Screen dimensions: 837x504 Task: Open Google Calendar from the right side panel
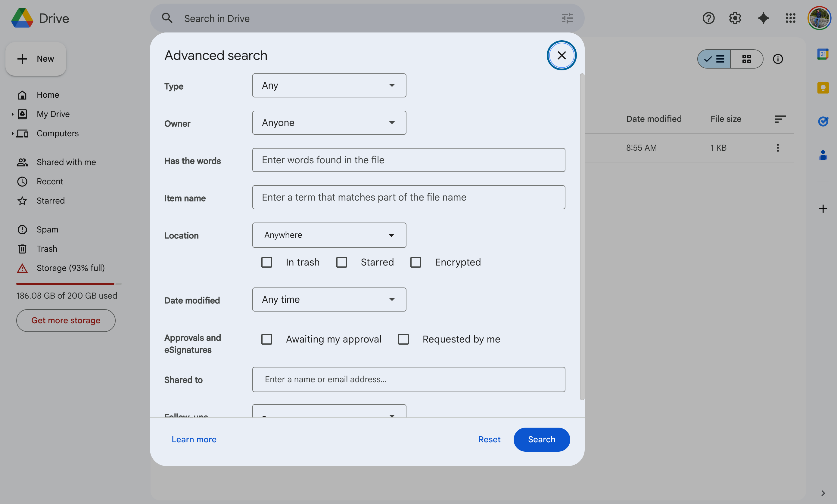click(823, 54)
